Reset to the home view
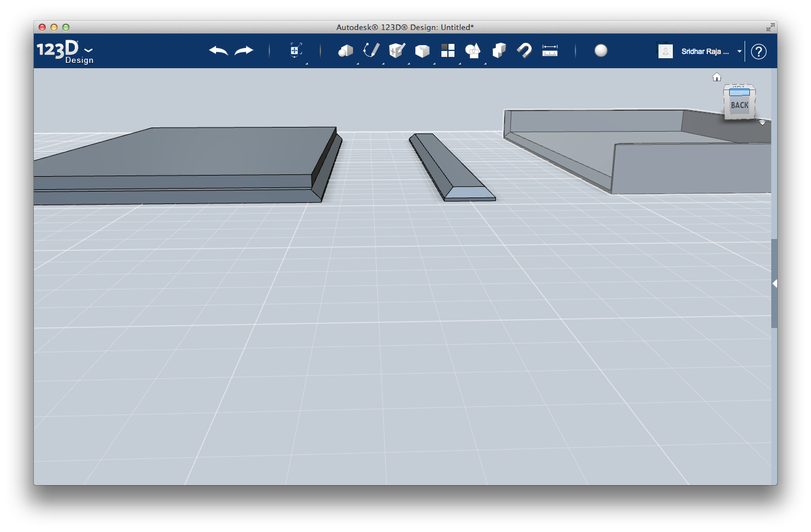This screenshot has width=811, height=532. pos(717,77)
